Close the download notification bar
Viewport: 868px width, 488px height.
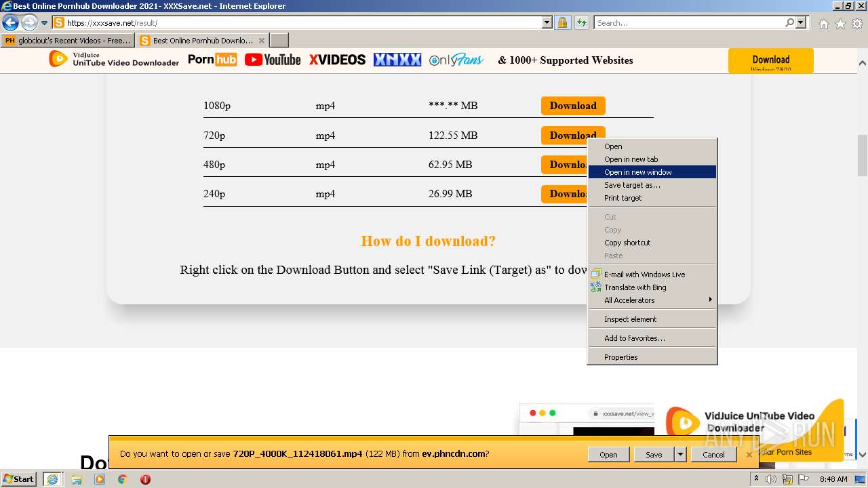tap(749, 455)
